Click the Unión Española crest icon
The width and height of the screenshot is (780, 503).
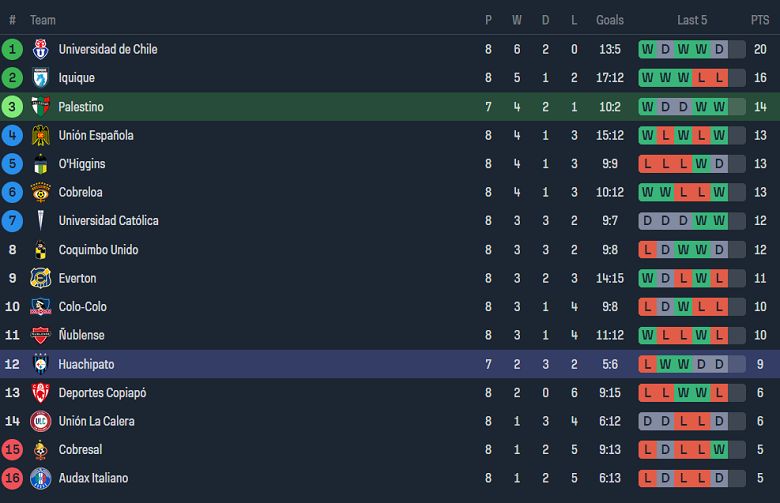(x=40, y=135)
